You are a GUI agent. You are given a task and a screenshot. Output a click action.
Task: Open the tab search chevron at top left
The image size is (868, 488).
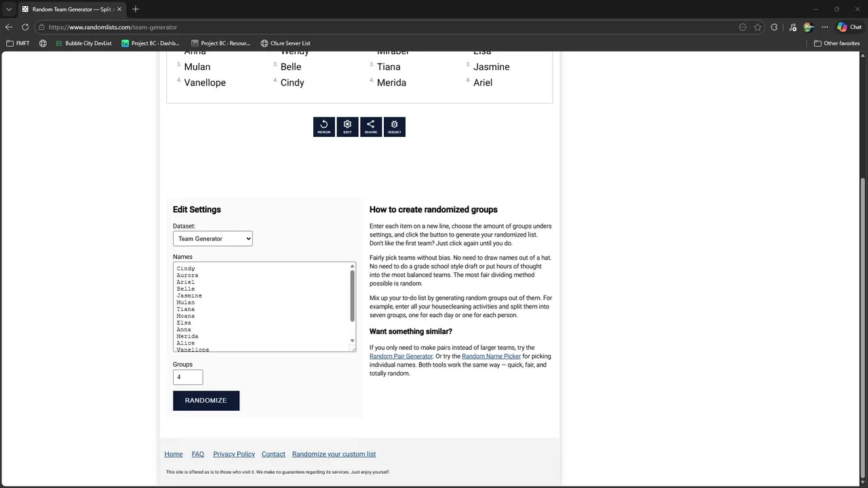[9, 9]
